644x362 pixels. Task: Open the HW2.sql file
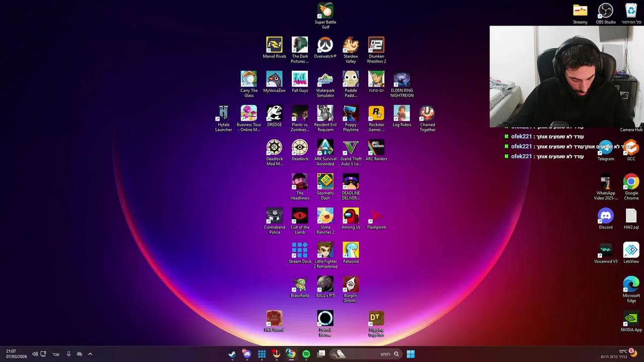point(631,219)
